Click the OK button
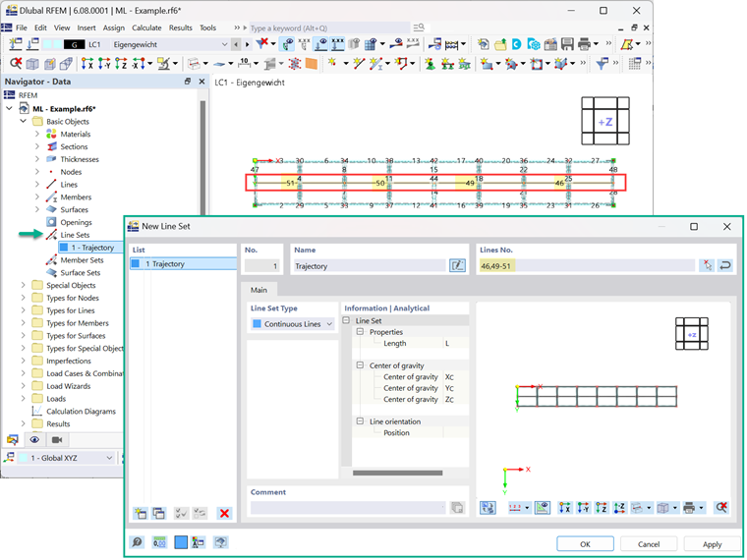 click(x=585, y=544)
